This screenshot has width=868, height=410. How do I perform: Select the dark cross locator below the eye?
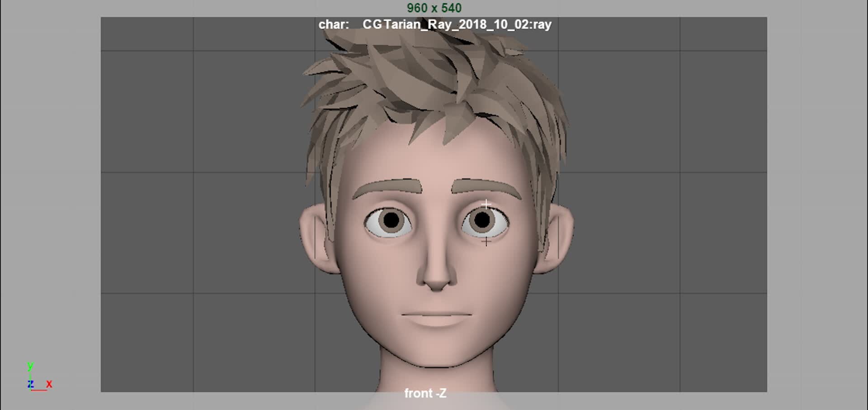[486, 241]
